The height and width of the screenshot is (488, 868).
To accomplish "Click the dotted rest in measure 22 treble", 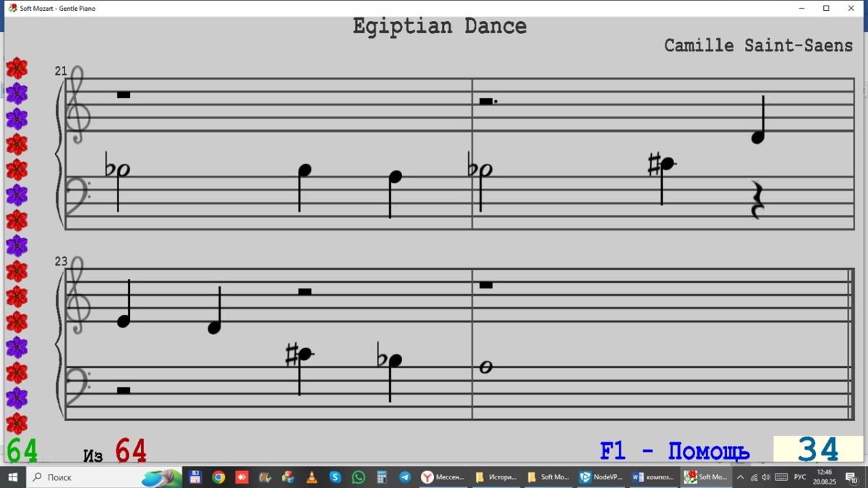I will pyautogui.click(x=488, y=101).
